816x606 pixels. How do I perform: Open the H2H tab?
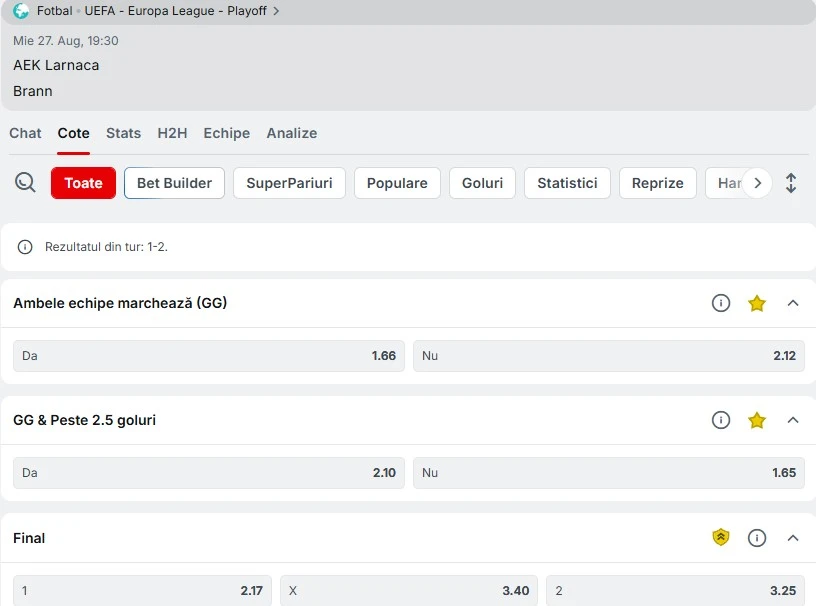click(172, 133)
